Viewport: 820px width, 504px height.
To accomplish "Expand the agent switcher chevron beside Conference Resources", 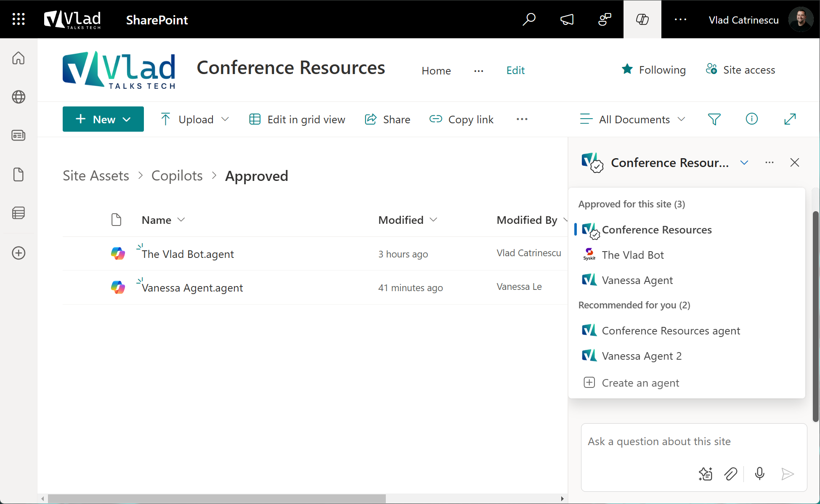I will pyautogui.click(x=744, y=162).
